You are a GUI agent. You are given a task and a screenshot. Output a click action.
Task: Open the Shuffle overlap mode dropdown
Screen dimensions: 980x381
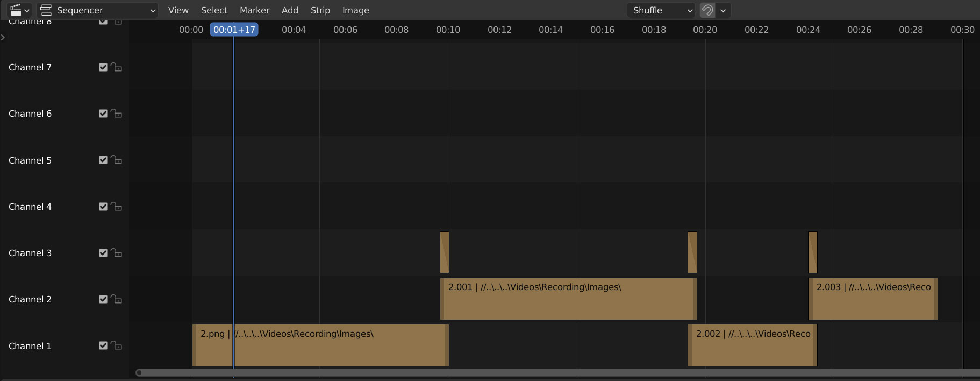pos(661,10)
